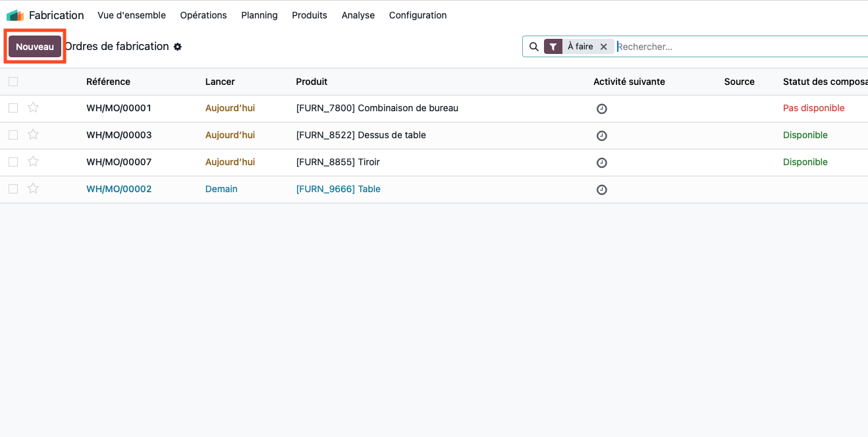
Task: Click the Fabrication app logo icon
Action: coord(15,15)
